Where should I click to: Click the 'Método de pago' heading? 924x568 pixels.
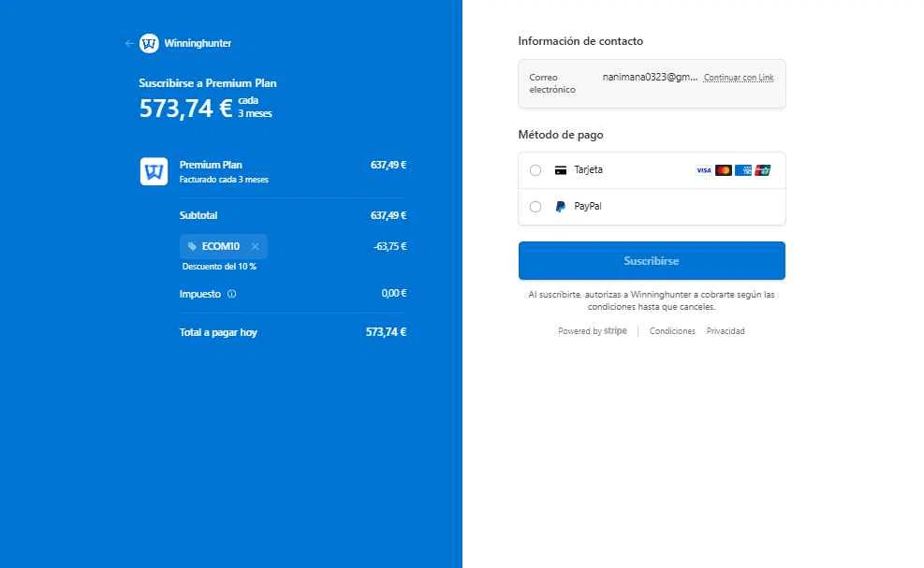pos(561,135)
